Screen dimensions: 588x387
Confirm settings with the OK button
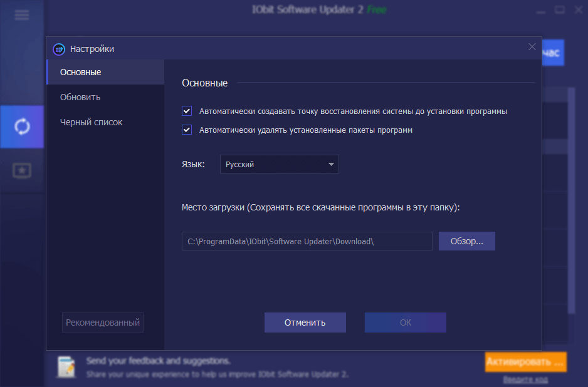(405, 322)
